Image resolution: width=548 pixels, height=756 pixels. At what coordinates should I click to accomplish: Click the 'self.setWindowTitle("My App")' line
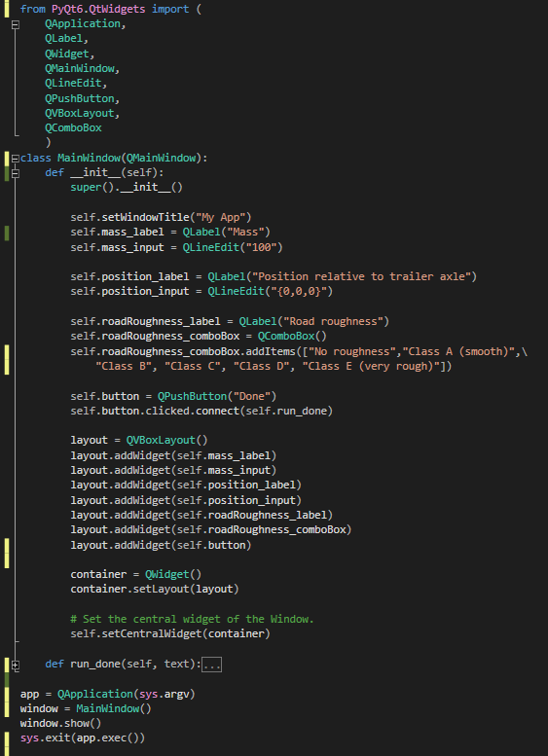coord(162,217)
